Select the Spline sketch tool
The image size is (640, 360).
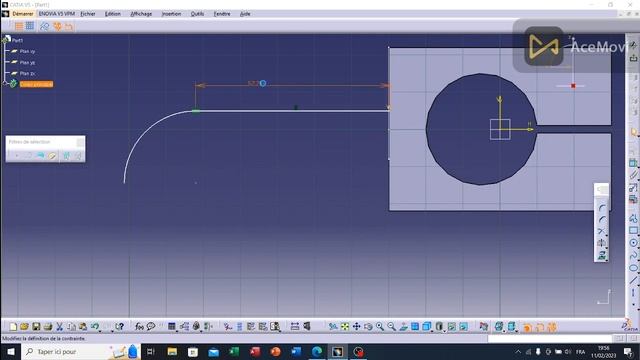coord(633,256)
